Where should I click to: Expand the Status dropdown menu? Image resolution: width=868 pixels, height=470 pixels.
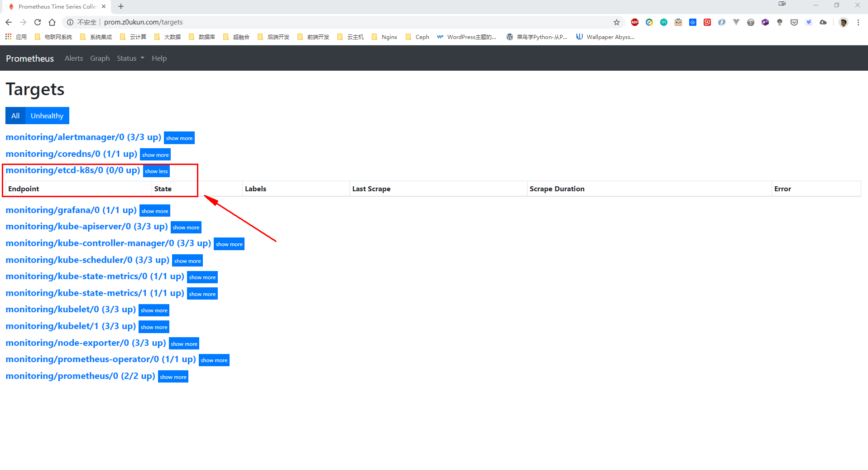[130, 58]
